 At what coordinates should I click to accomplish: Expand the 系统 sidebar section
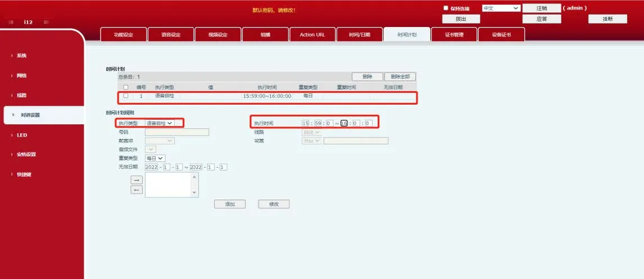(x=21, y=56)
